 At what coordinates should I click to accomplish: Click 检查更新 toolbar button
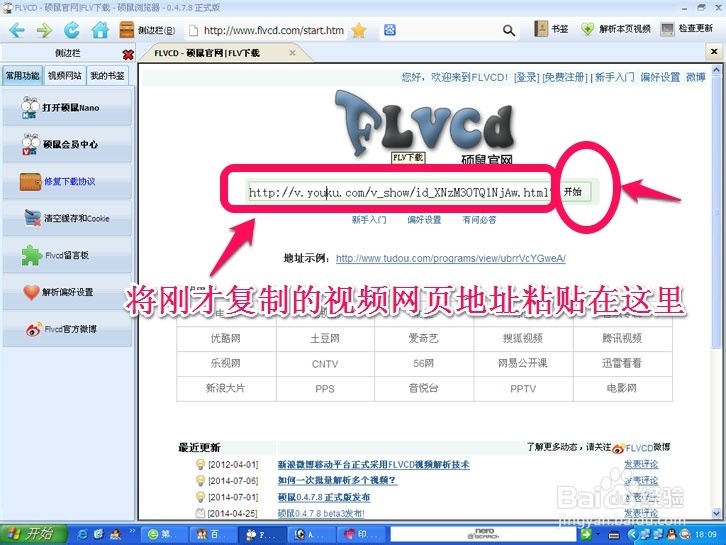(687, 29)
